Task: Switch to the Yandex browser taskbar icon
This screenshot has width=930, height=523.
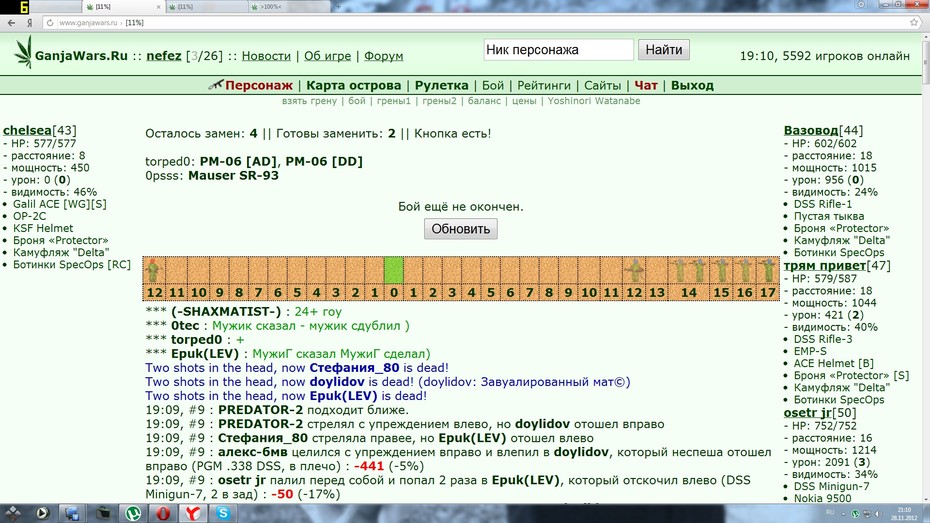Action: click(x=193, y=513)
